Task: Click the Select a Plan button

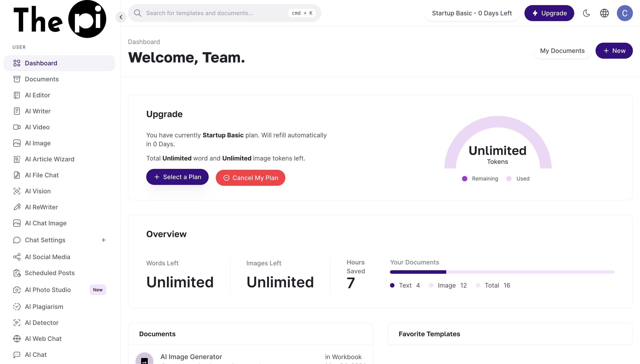Action: 177,177
